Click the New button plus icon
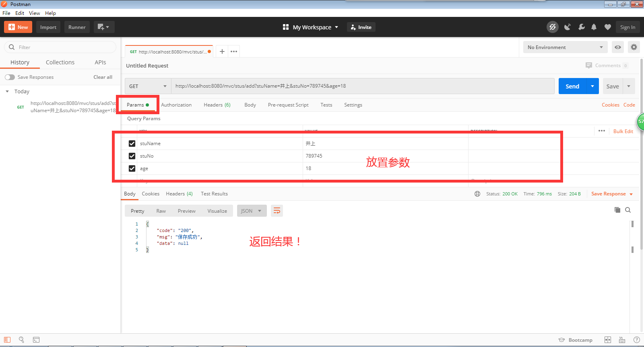 (x=12, y=27)
